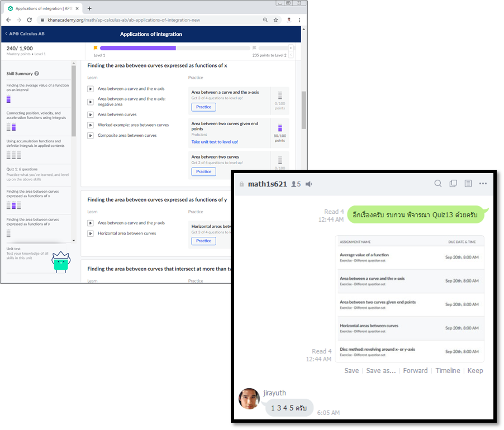Screen dimensions: 504x430
Task: Click the search icon in LINE chat header
Action: pos(438,184)
